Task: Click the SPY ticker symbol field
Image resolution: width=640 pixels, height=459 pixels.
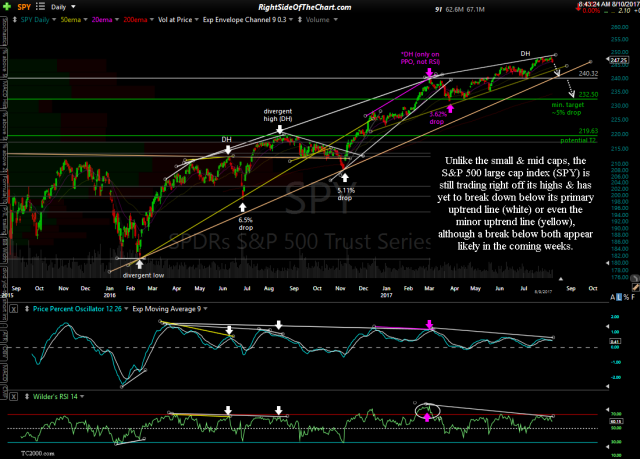Action: click(x=24, y=7)
